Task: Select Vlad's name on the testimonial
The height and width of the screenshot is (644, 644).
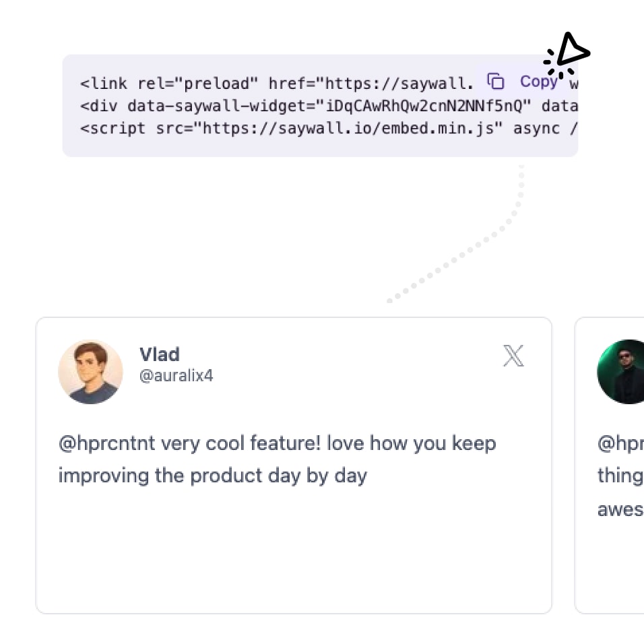Action: (x=159, y=354)
